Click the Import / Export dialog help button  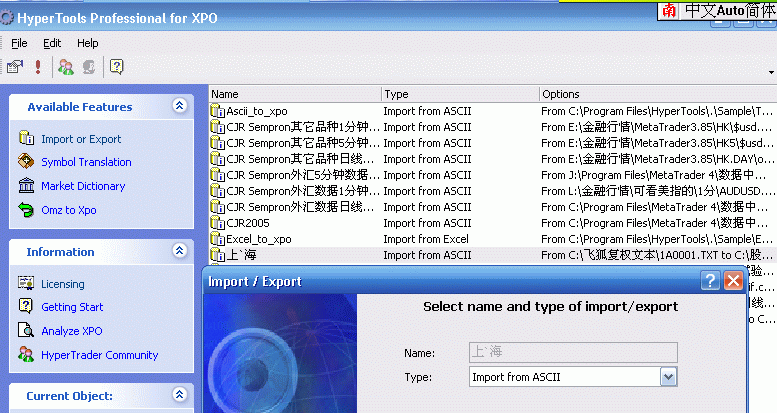[x=710, y=281]
